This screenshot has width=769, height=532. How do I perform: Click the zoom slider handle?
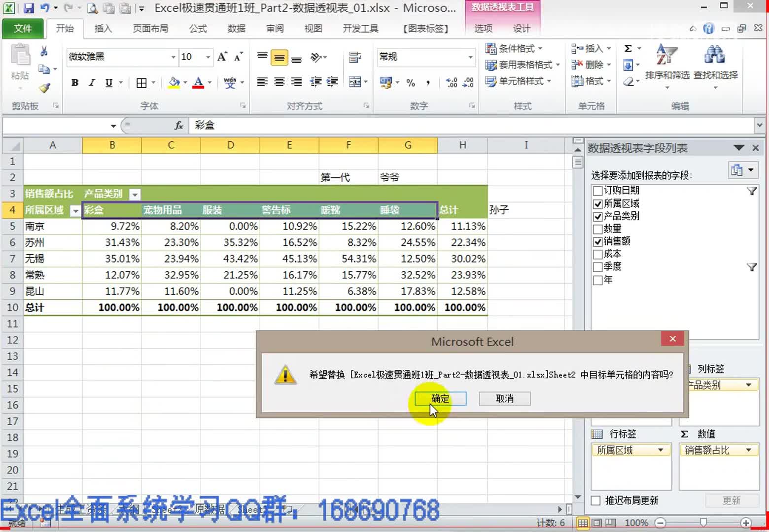point(703,523)
